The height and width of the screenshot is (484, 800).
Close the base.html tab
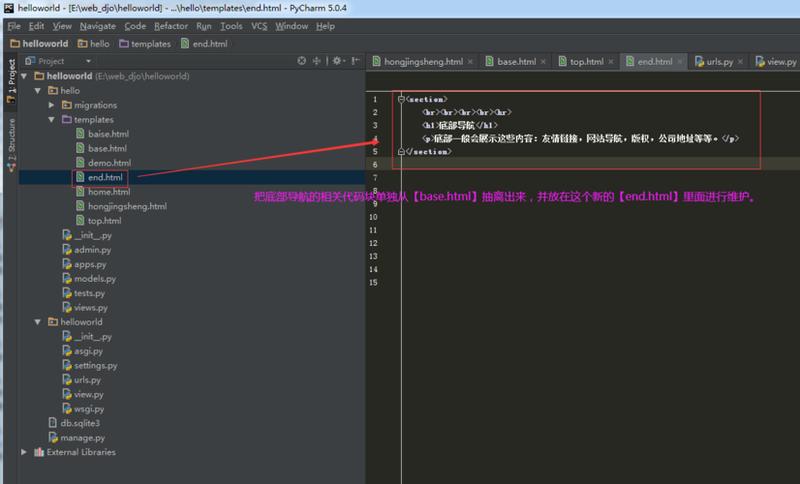click(543, 62)
